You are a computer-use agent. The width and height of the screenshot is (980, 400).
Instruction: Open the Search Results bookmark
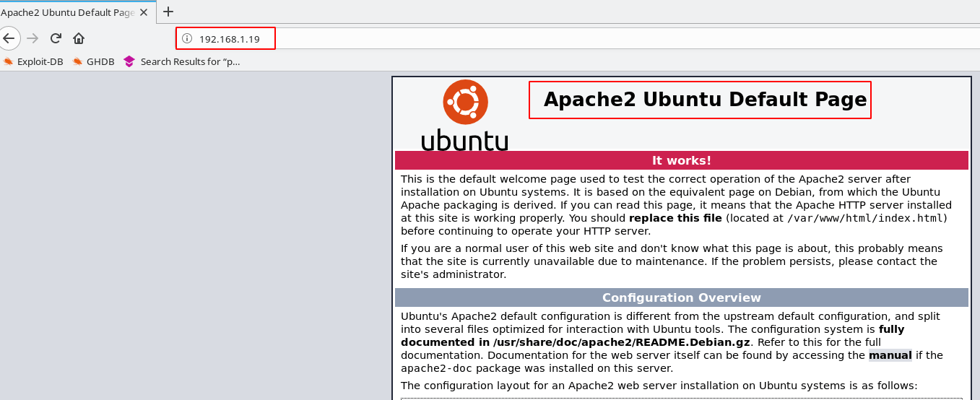coord(182,61)
